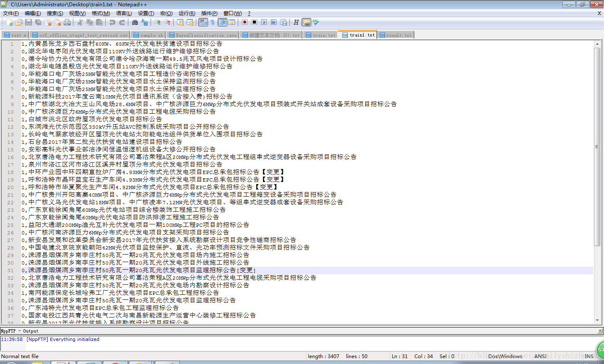The width and height of the screenshot is (604, 364).
Task: Toggle synchronize horizontal scrolling icon
Action: 190,22
